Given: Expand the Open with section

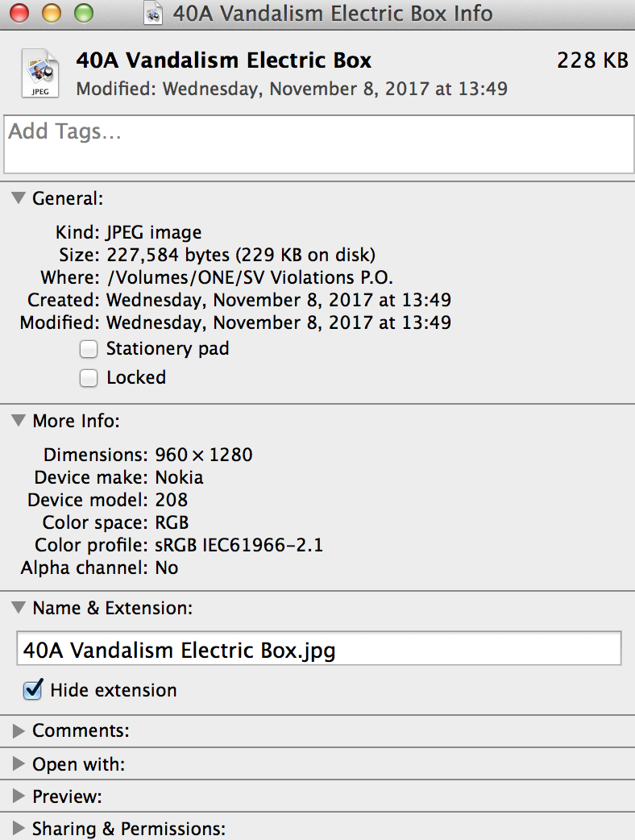Looking at the screenshot, I should (x=19, y=763).
